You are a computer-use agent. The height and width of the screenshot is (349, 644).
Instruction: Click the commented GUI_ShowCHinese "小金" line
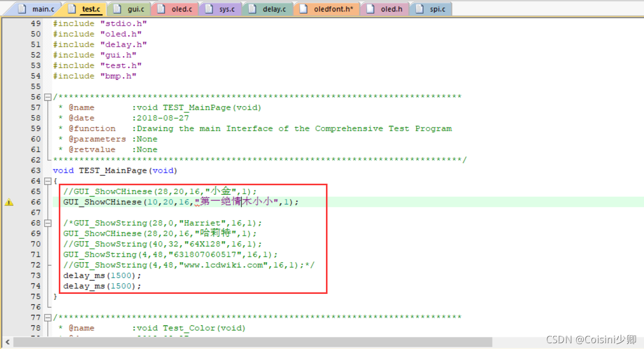[x=160, y=192]
